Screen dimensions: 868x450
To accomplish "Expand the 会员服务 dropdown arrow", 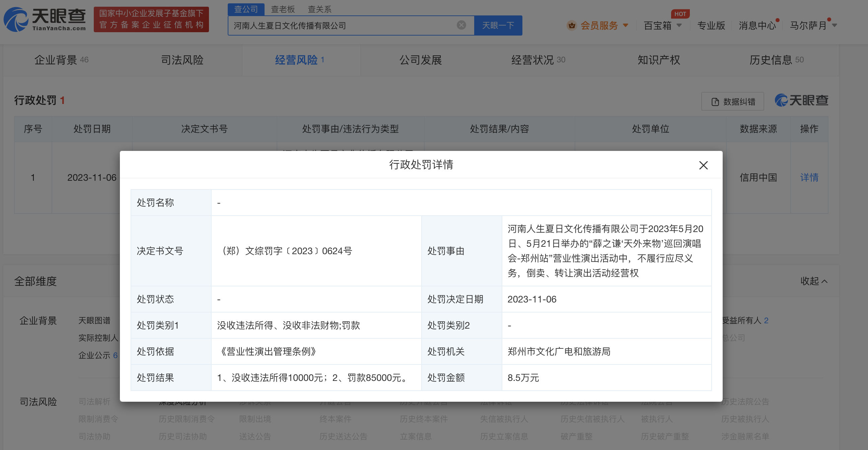I will coord(626,25).
